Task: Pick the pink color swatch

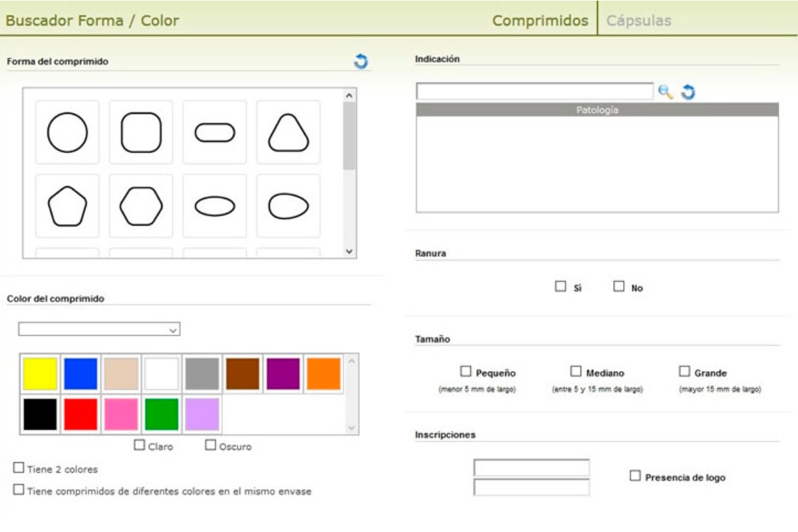Action: [x=121, y=414]
